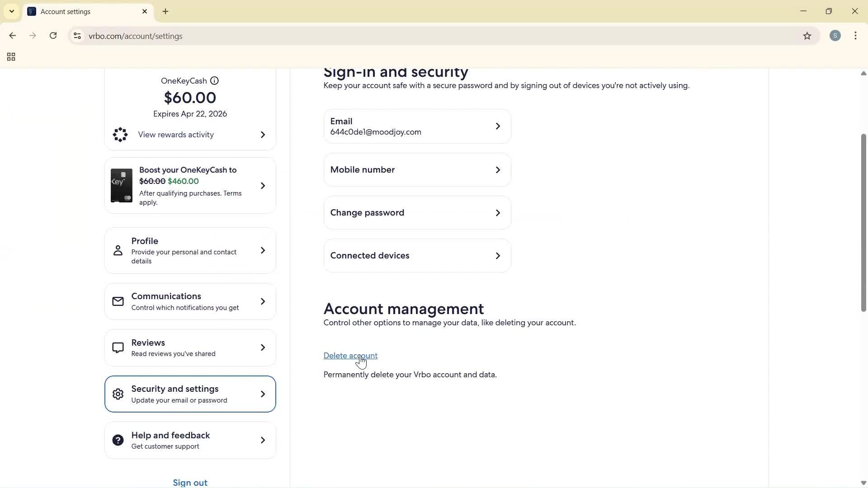Viewport: 868px width, 488px height.
Task: Open the Email row chevron
Action: [498, 127]
